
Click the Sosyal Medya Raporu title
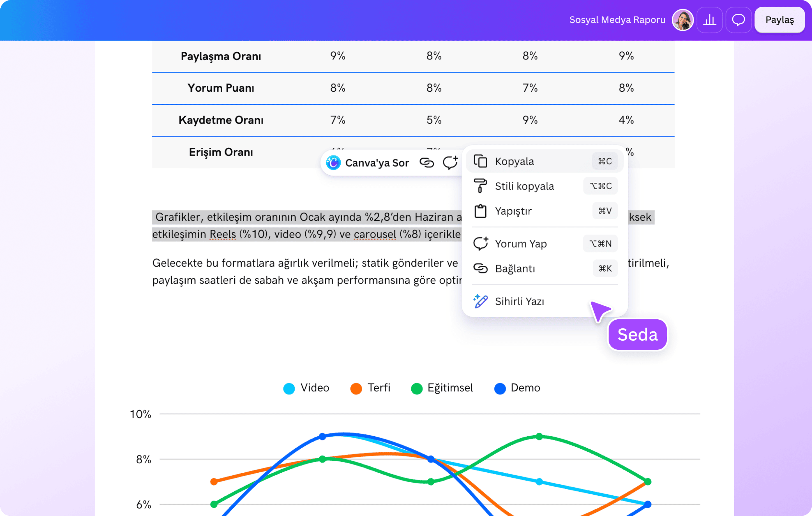[x=617, y=20]
